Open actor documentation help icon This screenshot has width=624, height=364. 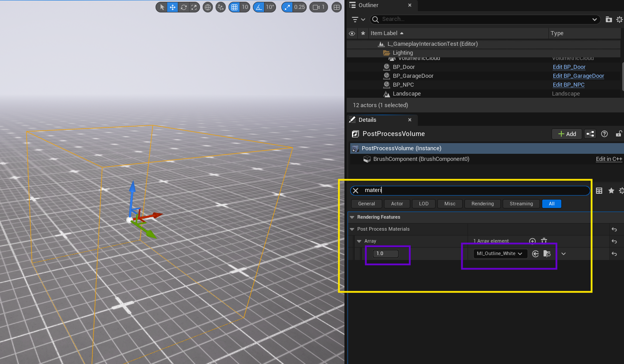coord(604,134)
